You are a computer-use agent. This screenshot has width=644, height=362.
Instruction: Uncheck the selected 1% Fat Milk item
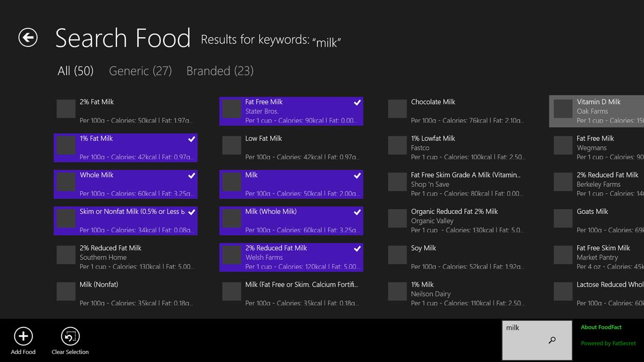[x=191, y=139]
